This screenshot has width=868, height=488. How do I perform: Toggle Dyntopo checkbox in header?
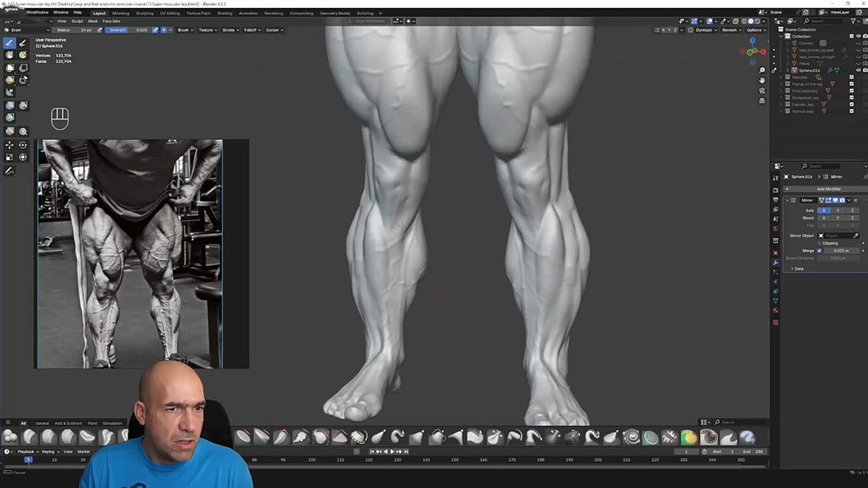click(x=691, y=30)
